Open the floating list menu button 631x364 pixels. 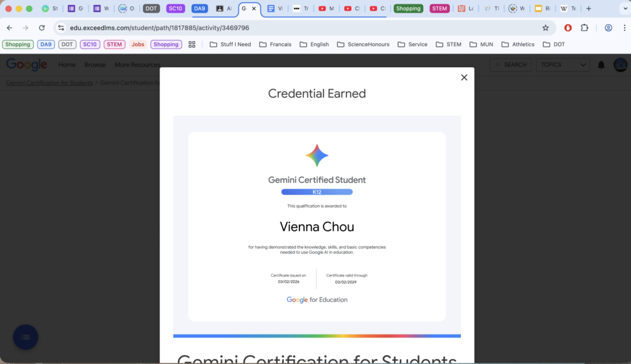pyautogui.click(x=25, y=337)
